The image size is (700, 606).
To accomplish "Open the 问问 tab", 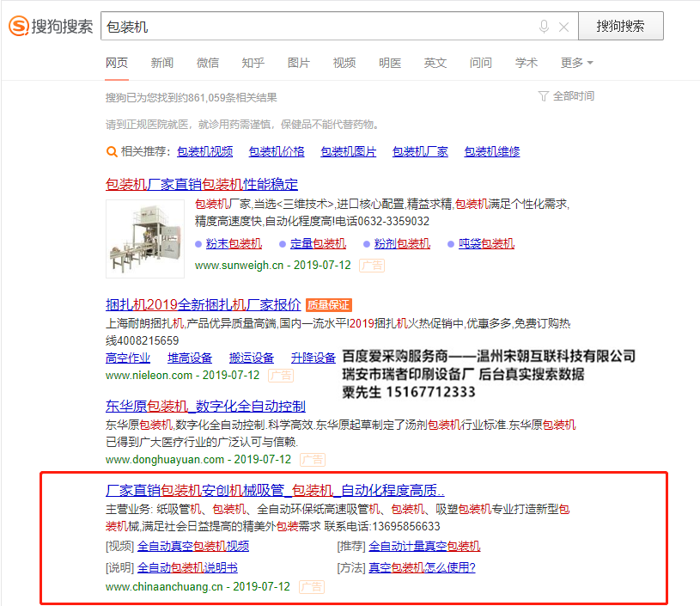I will click(481, 63).
